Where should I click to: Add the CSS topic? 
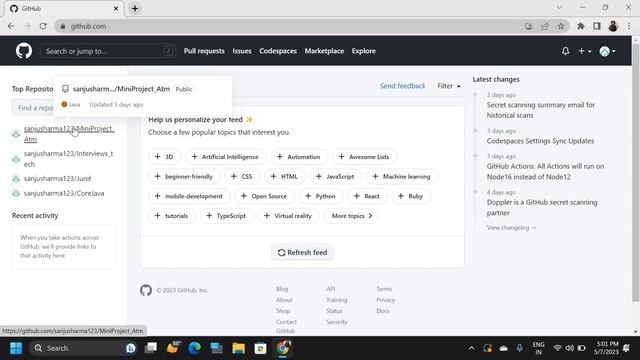pyautogui.click(x=242, y=176)
